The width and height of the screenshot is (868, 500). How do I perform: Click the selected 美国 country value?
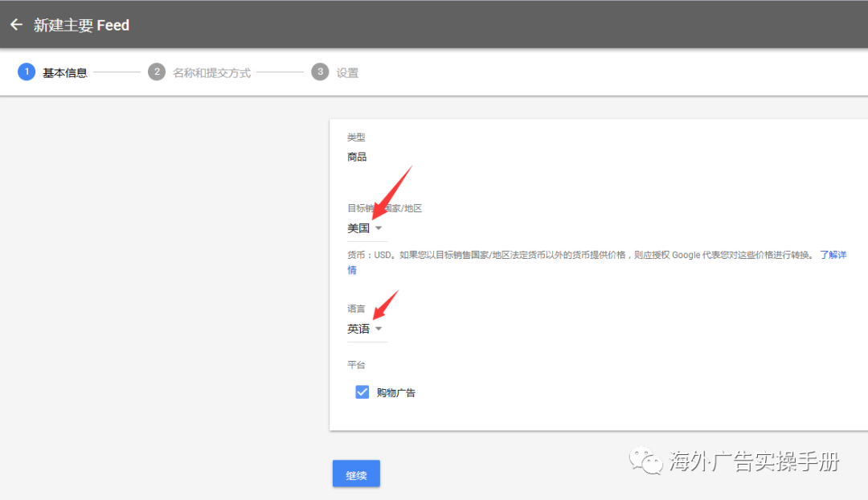coord(358,228)
